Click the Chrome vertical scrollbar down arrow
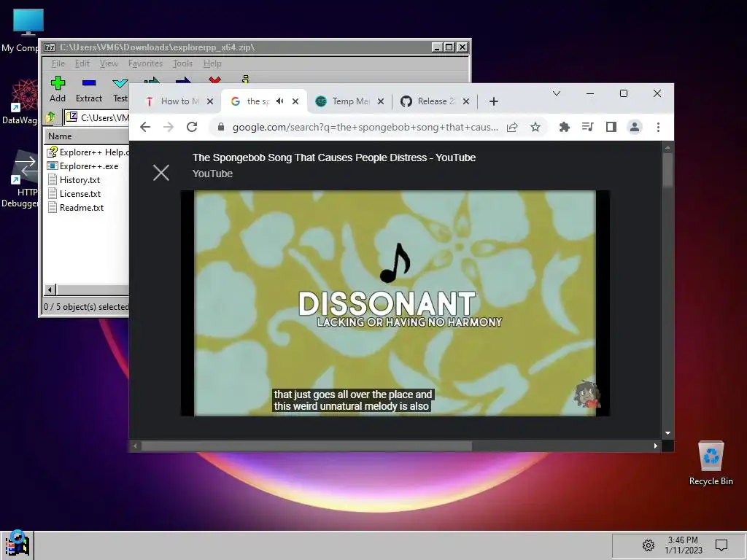The height and width of the screenshot is (560, 747). tap(668, 433)
